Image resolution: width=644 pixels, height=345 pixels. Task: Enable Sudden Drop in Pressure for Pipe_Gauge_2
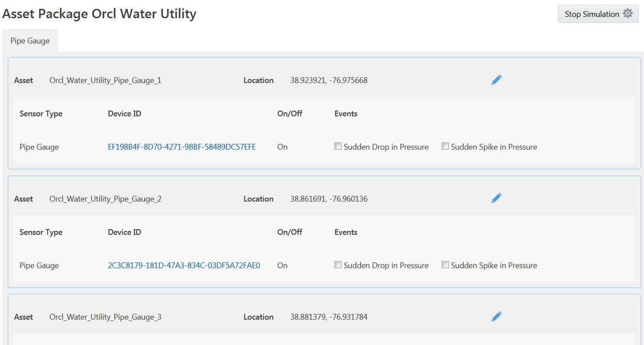(338, 265)
